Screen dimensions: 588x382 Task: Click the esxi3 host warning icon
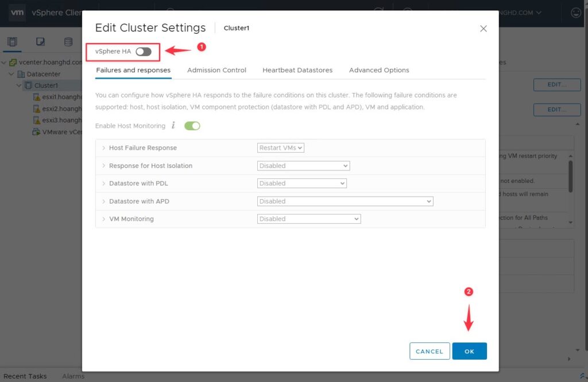tap(36, 120)
